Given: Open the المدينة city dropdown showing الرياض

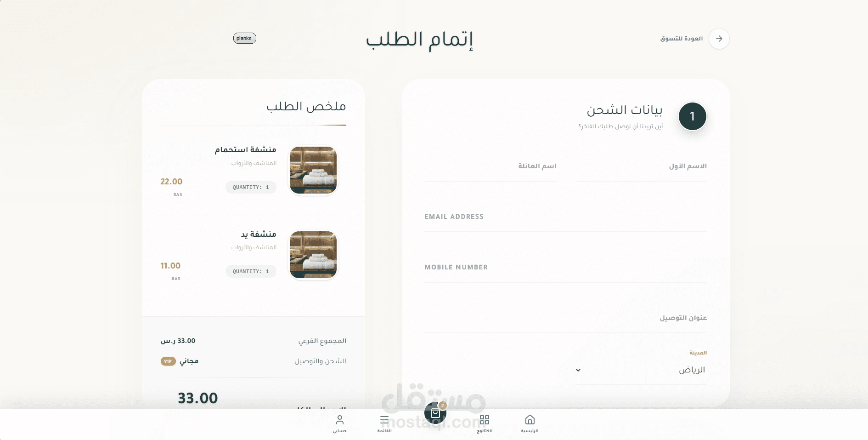Looking at the screenshot, I should pos(641,370).
